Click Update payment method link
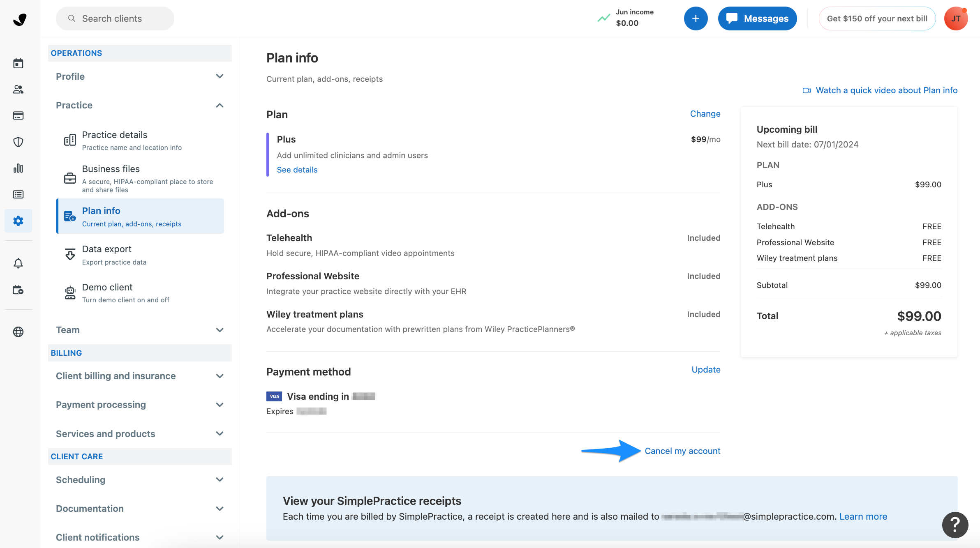This screenshot has width=980, height=548. pyautogui.click(x=706, y=370)
